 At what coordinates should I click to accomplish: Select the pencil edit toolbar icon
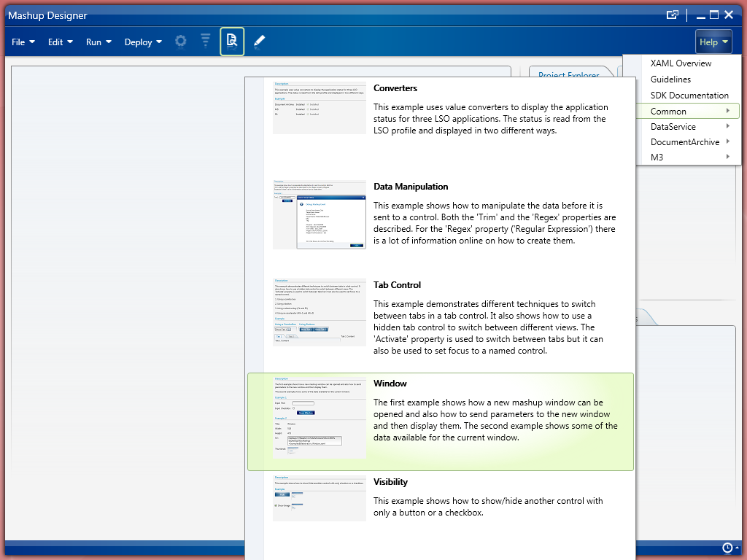pos(259,42)
